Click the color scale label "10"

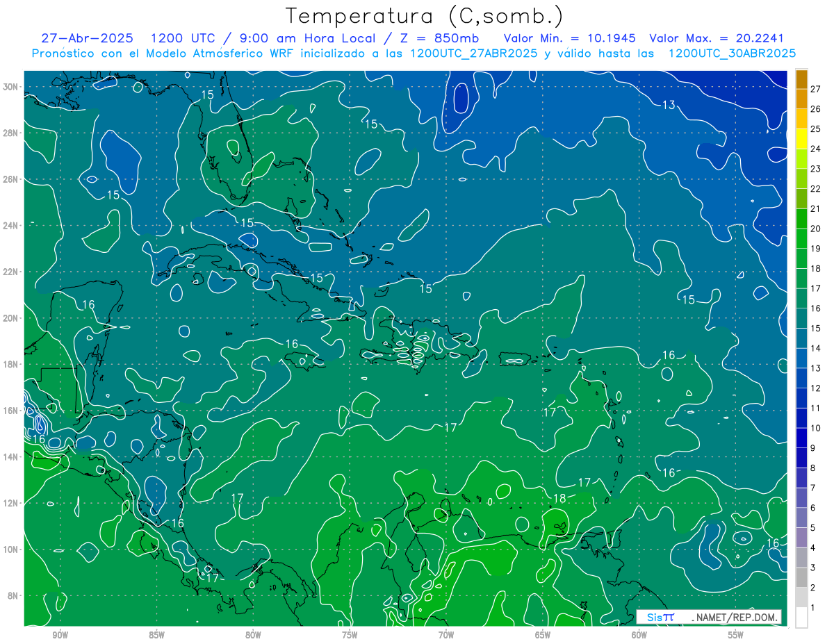(816, 428)
